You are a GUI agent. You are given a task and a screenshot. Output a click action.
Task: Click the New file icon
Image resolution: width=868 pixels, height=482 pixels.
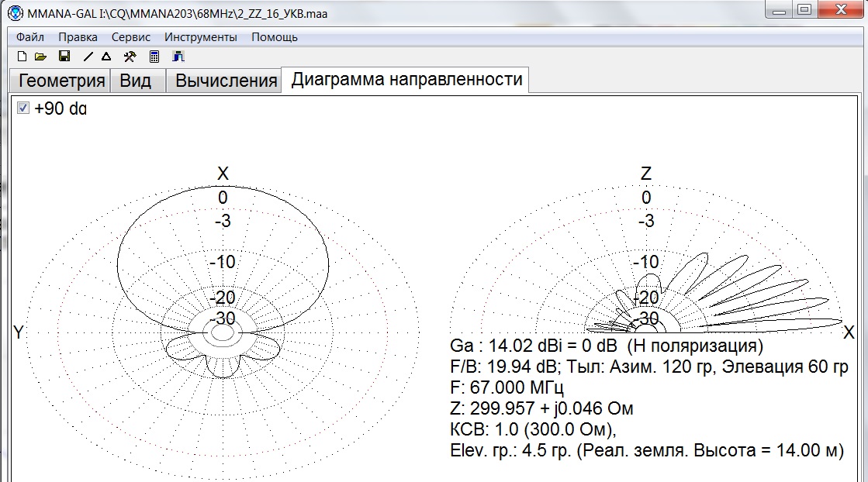tap(22, 57)
